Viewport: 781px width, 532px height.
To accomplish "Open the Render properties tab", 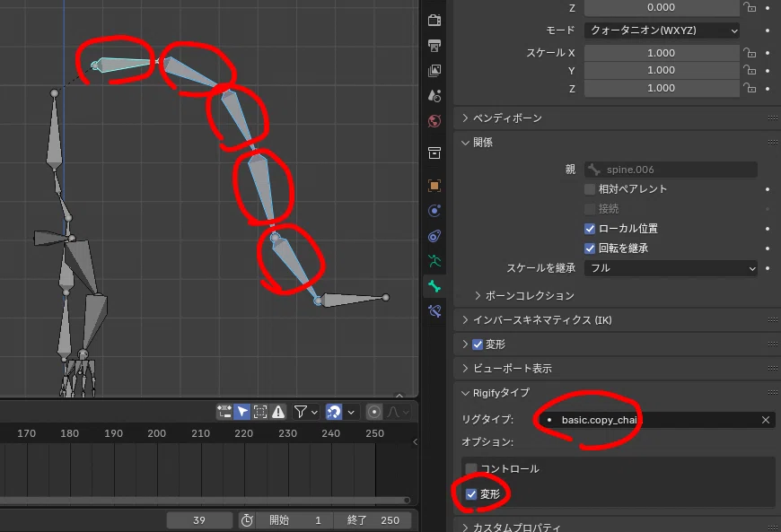I will pyautogui.click(x=434, y=20).
